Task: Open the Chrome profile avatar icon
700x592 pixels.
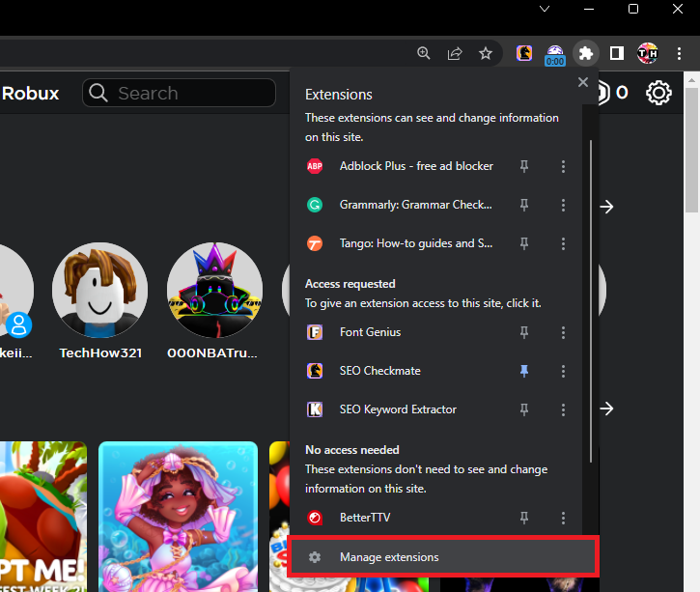Action: 648,53
